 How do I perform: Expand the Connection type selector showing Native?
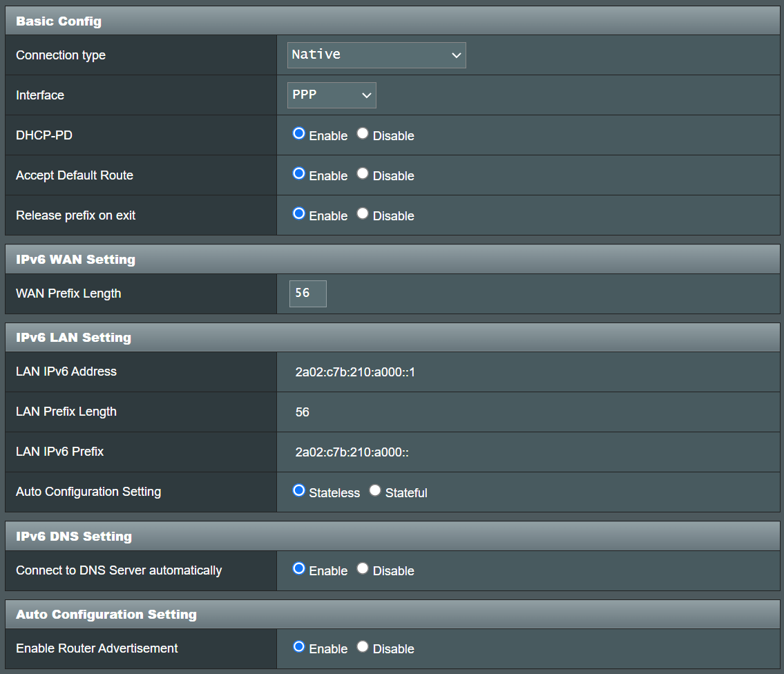[376, 55]
